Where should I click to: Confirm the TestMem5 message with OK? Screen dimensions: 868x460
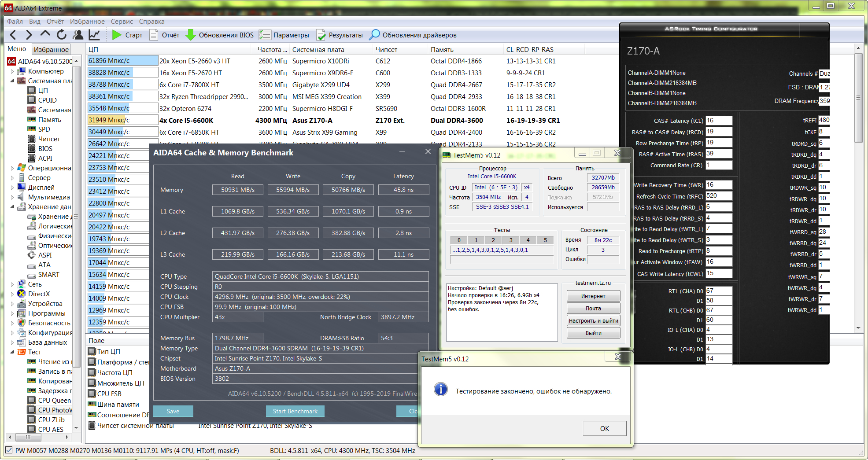pos(604,428)
